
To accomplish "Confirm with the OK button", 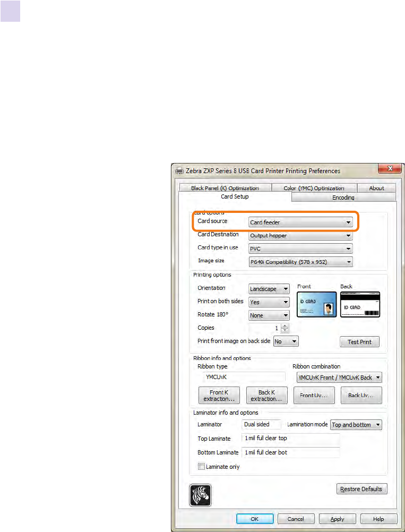I will (x=255, y=519).
